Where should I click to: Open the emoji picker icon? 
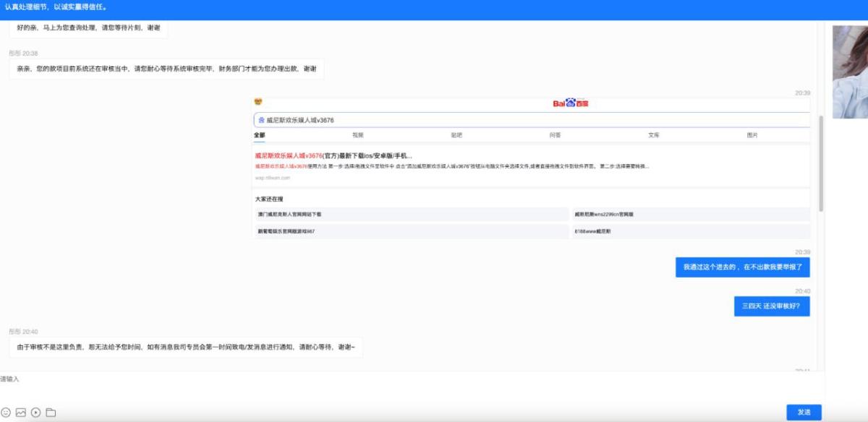tap(6, 413)
